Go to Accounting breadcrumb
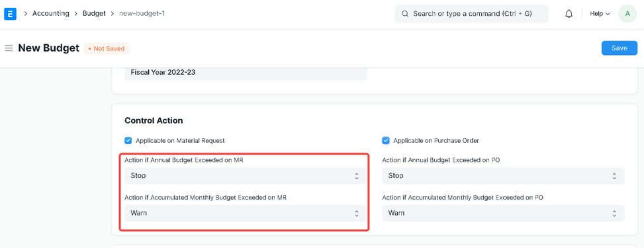The height and width of the screenshot is (248, 644). [51, 13]
